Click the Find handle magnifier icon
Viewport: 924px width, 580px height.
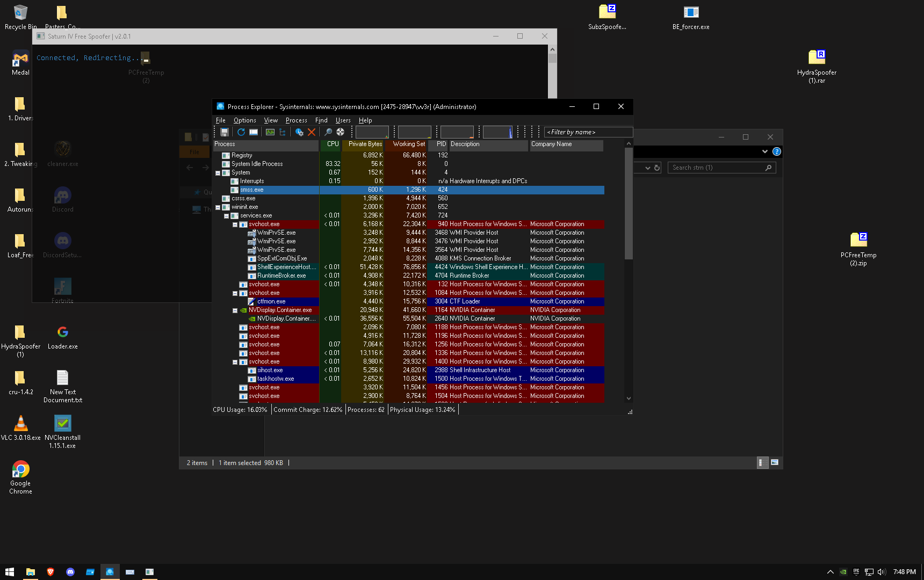[328, 132]
